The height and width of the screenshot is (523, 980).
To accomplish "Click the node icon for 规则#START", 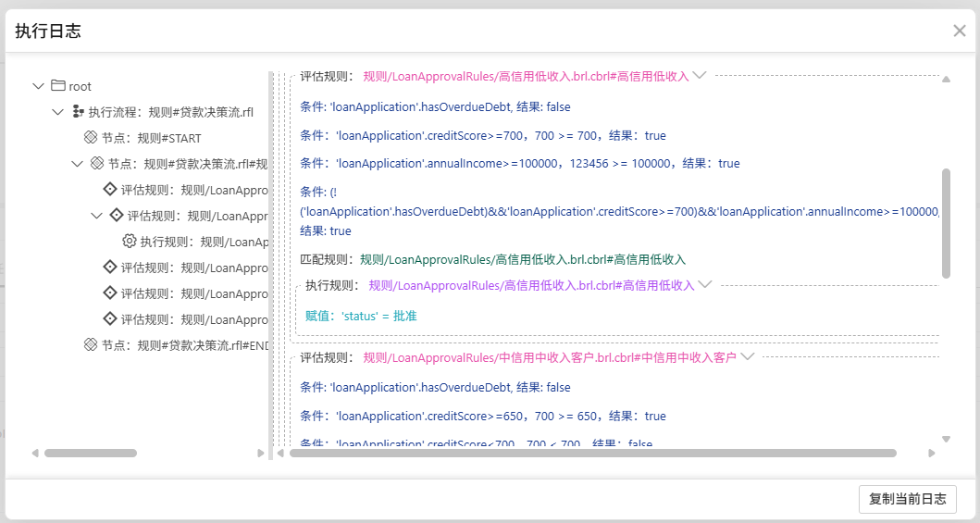I will point(91,137).
